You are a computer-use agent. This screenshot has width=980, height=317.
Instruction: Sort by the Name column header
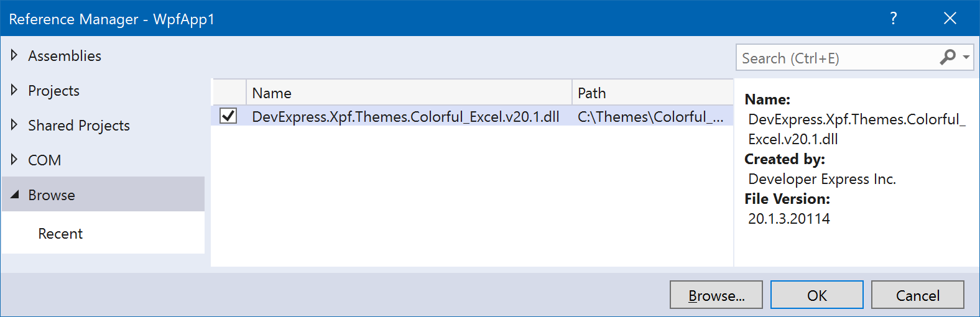click(x=409, y=93)
